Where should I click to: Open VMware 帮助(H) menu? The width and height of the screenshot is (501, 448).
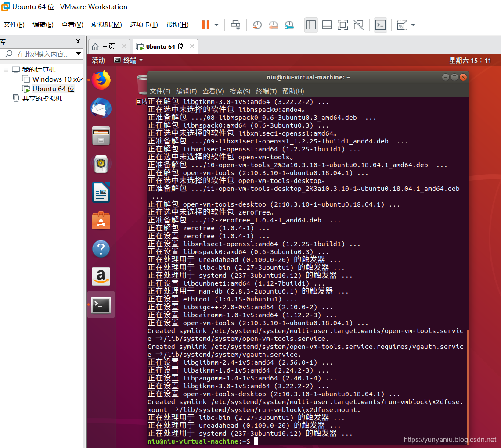click(x=177, y=25)
